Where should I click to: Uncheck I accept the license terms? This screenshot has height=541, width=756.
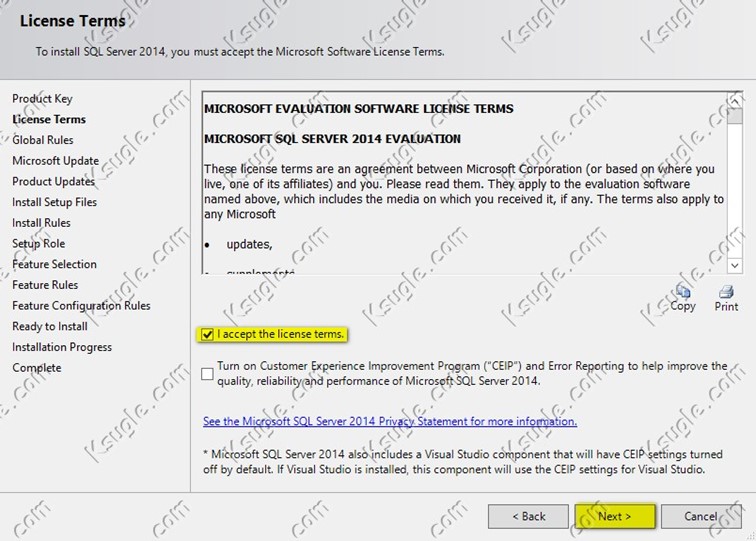pyautogui.click(x=207, y=334)
